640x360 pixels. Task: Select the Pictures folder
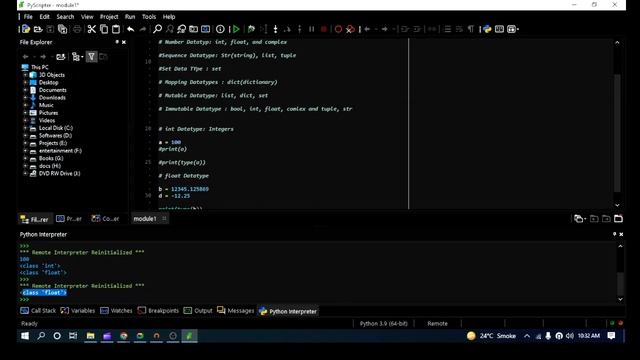point(48,113)
